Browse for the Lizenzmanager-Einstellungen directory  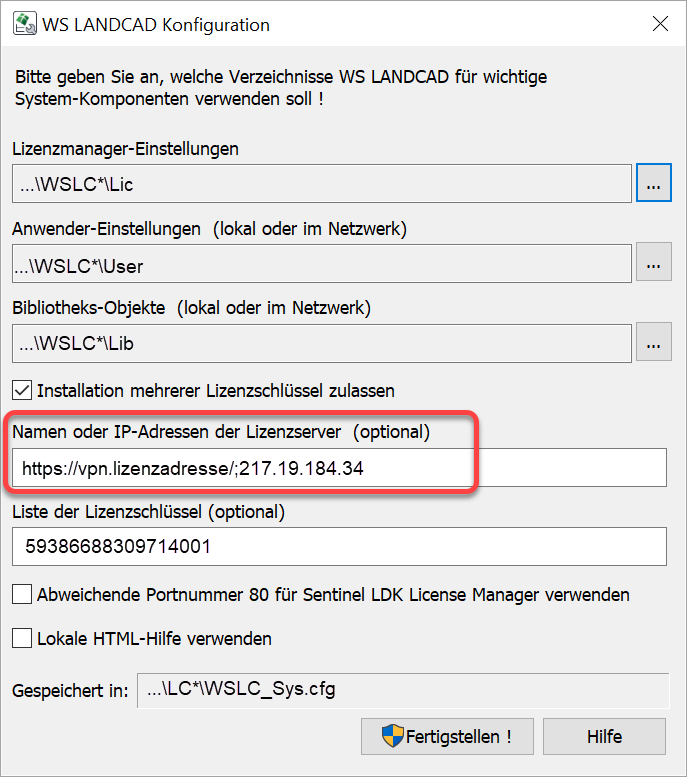[653, 184]
